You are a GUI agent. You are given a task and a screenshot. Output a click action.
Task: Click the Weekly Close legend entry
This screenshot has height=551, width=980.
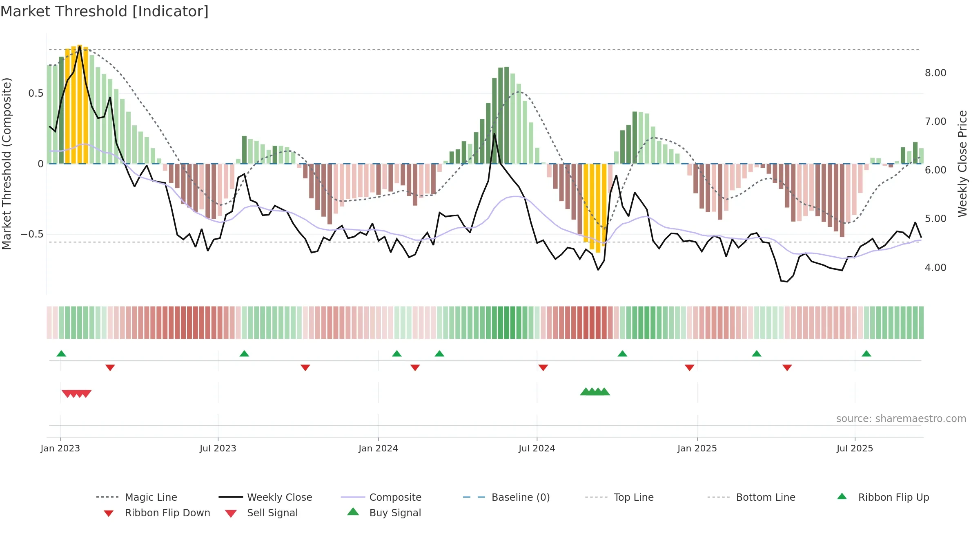[265, 497]
